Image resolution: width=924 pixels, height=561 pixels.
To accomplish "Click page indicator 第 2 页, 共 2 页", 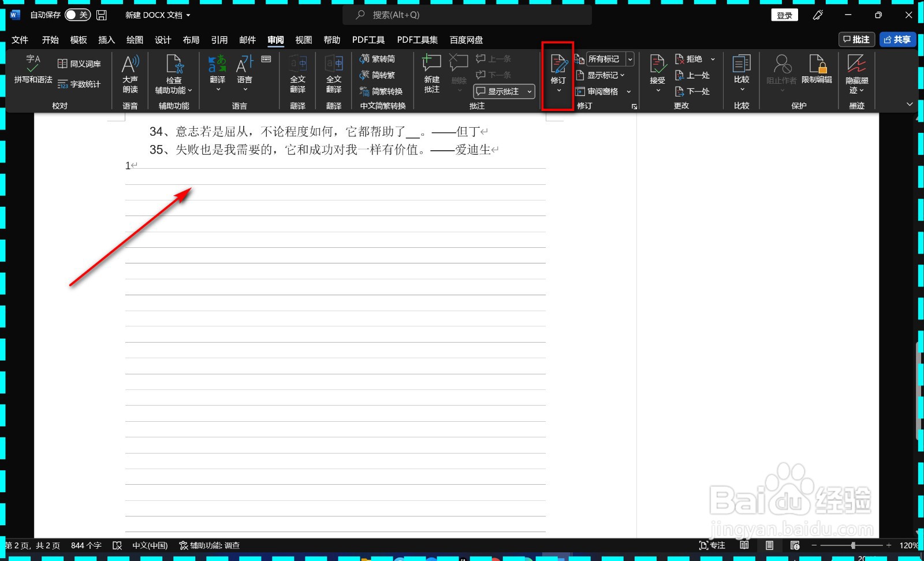I will pyautogui.click(x=32, y=545).
